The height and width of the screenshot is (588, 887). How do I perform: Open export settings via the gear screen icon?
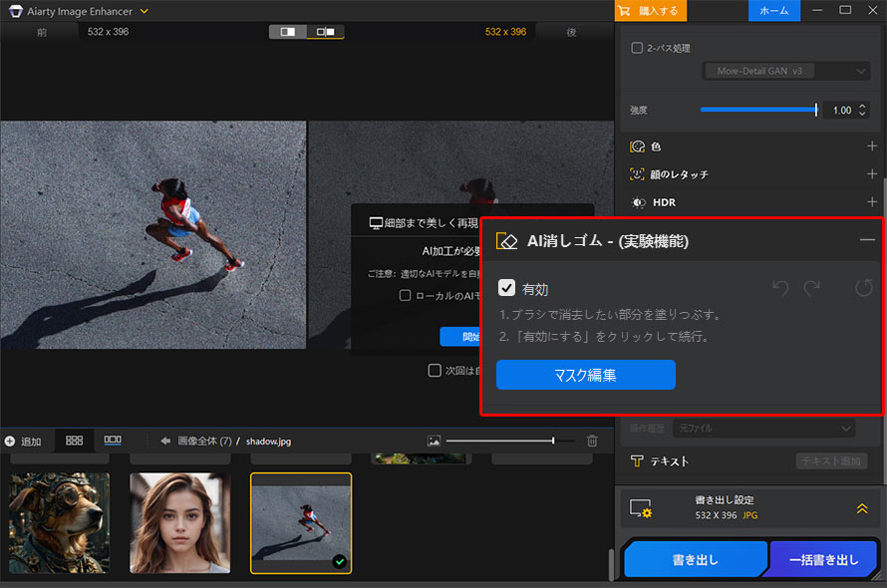coord(643,508)
